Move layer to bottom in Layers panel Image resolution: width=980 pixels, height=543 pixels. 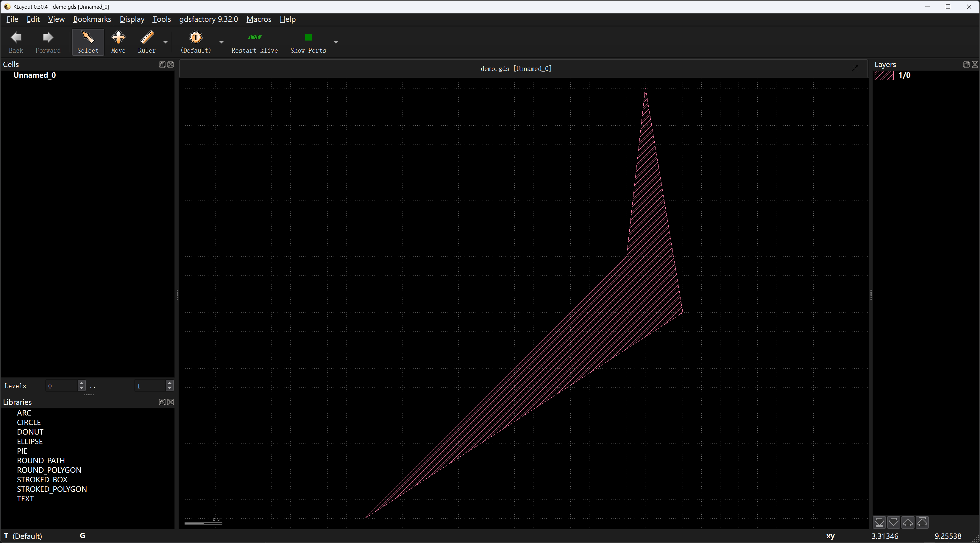tap(879, 522)
